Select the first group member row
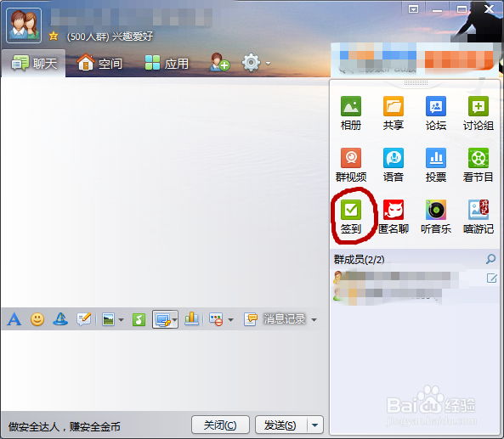The height and width of the screenshot is (439, 504). 415,278
